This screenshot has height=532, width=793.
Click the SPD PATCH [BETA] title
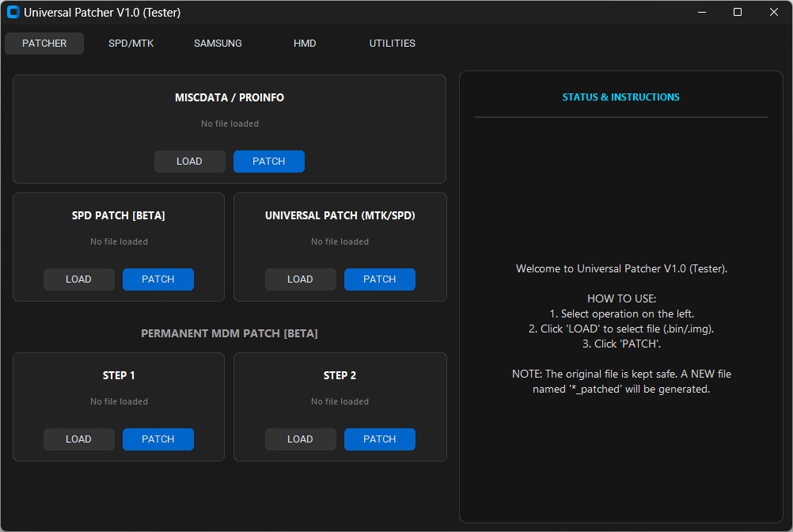pos(119,215)
